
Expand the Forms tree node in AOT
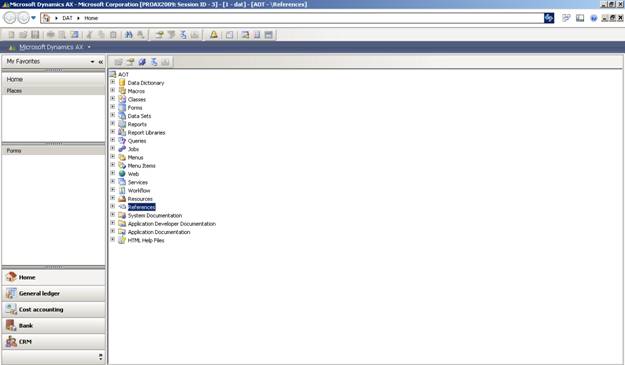pos(112,107)
